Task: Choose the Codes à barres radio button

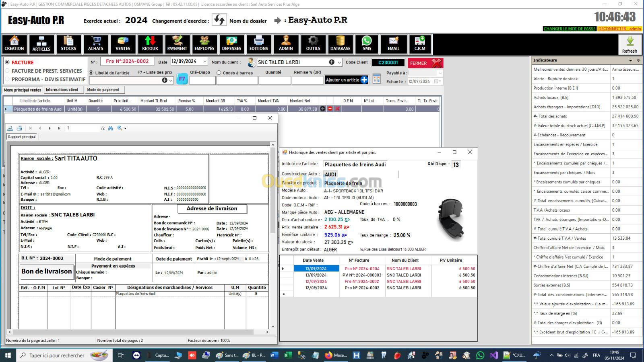Action: [x=219, y=73]
